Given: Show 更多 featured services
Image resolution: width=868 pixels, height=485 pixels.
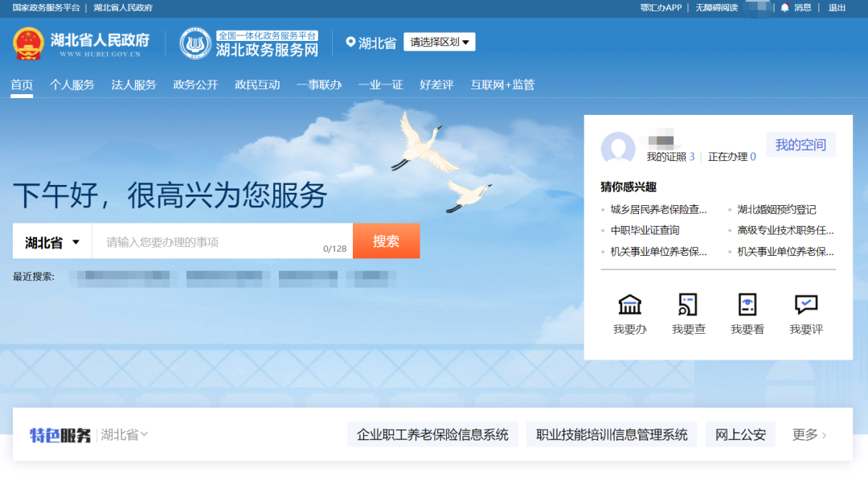Looking at the screenshot, I should 809,435.
